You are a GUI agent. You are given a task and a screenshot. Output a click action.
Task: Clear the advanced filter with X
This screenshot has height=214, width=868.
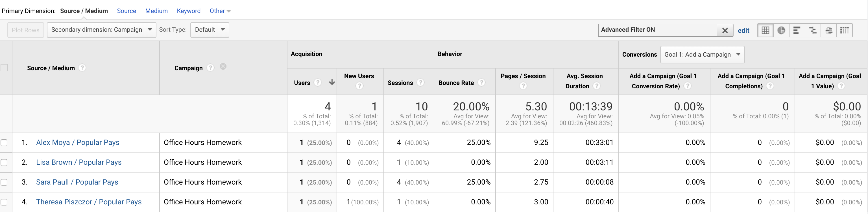click(x=725, y=30)
